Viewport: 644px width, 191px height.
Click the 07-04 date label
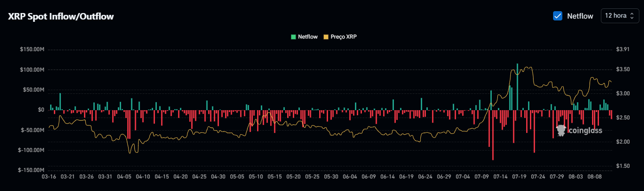(x=463, y=177)
